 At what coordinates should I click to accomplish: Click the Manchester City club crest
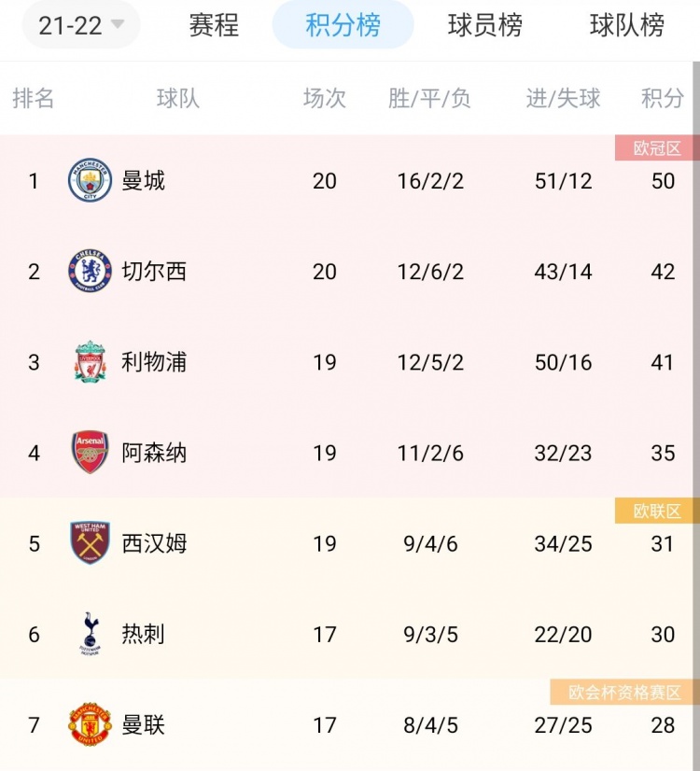point(90,180)
